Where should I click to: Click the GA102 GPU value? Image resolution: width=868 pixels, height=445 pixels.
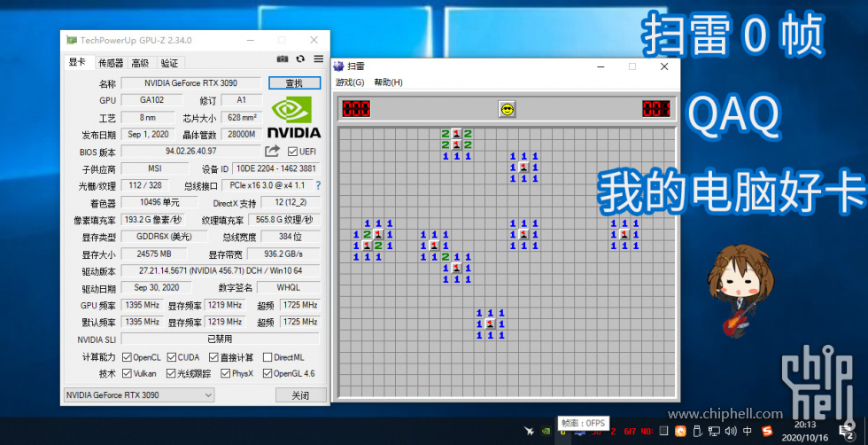point(151,100)
